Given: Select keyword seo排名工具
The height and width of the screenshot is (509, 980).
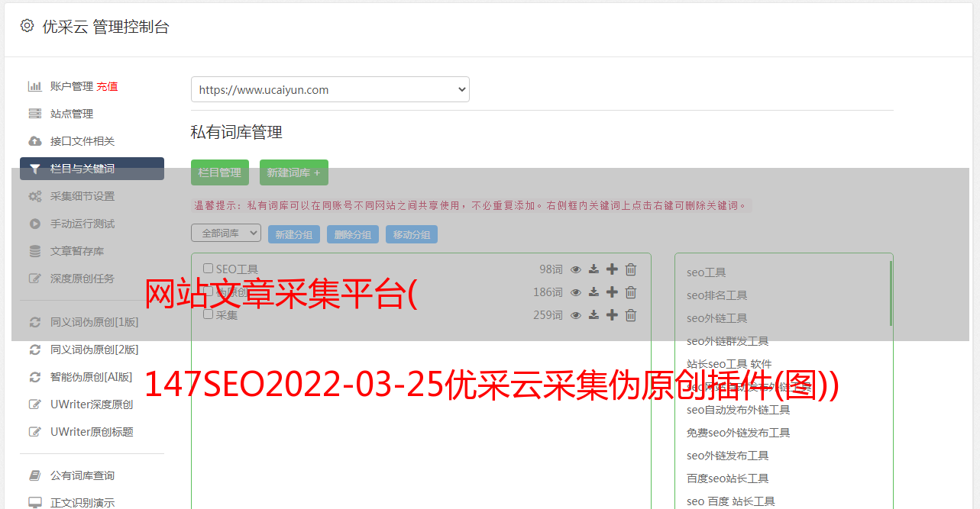Looking at the screenshot, I should click(717, 295).
